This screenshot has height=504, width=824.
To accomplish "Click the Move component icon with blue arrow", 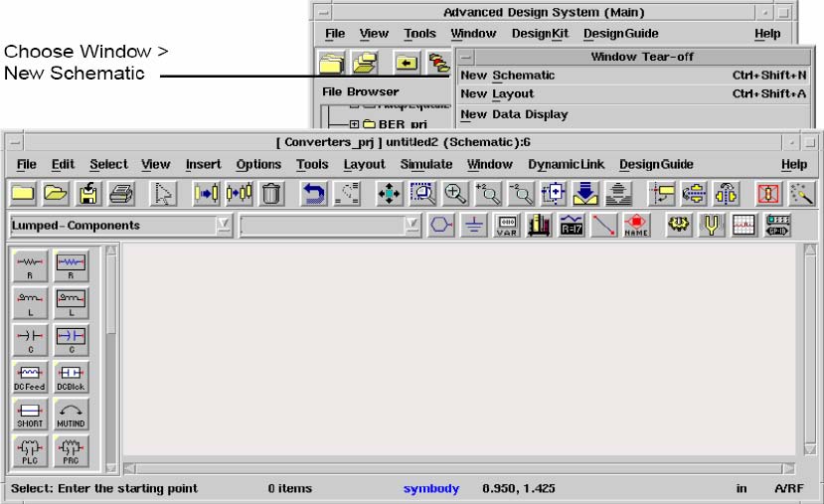I will coord(206,194).
